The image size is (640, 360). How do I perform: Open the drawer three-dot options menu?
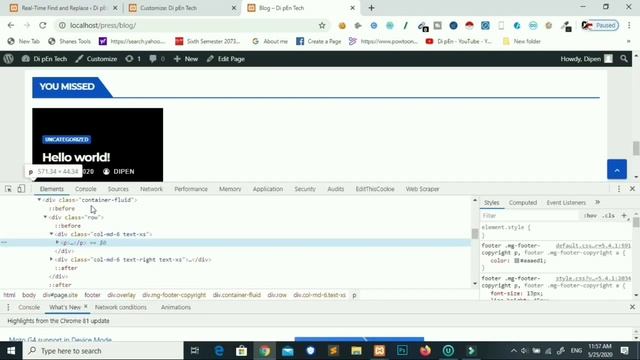coord(8,307)
